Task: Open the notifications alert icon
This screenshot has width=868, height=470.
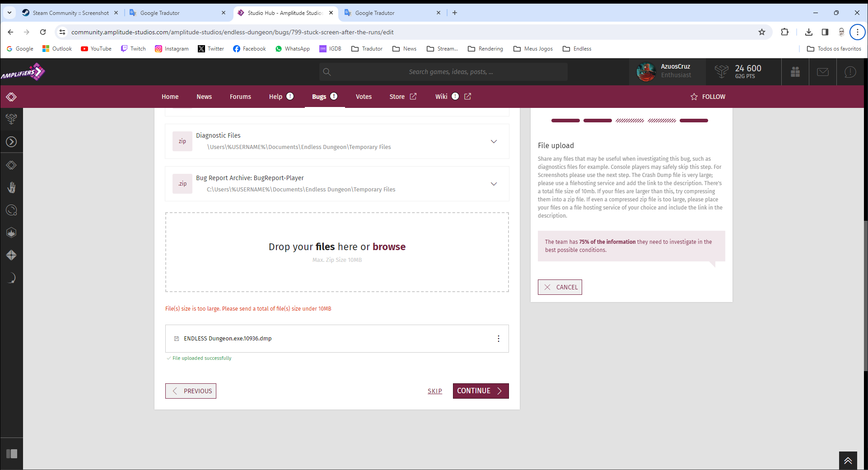Action: 850,72
